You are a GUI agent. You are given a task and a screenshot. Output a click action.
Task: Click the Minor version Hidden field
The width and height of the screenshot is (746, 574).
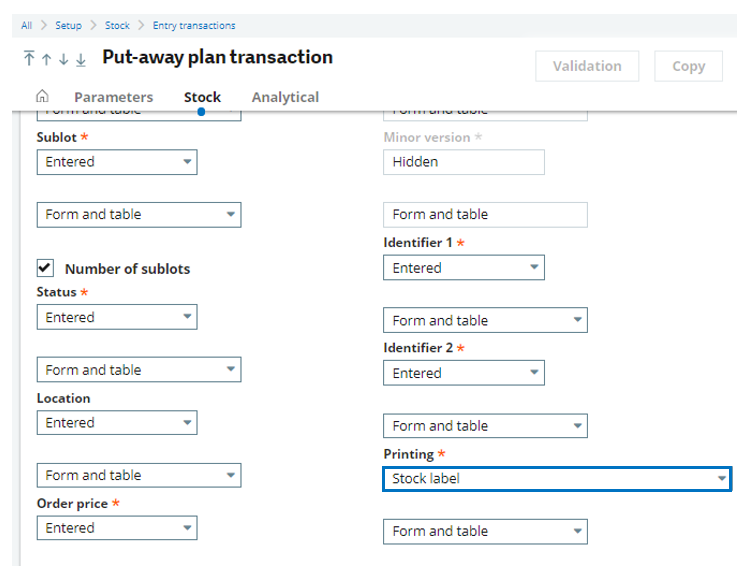pyautogui.click(x=463, y=162)
